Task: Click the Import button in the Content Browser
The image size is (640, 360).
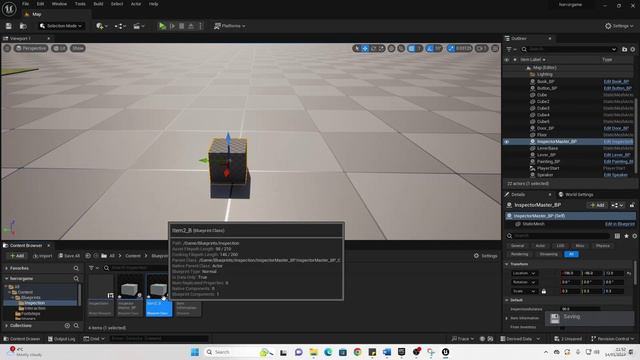Action: coord(42,256)
